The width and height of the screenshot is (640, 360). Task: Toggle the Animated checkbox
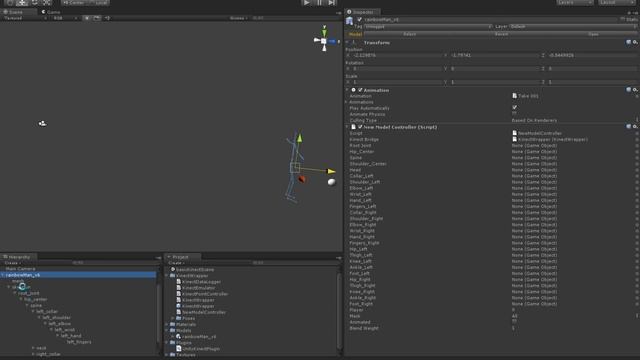514,322
